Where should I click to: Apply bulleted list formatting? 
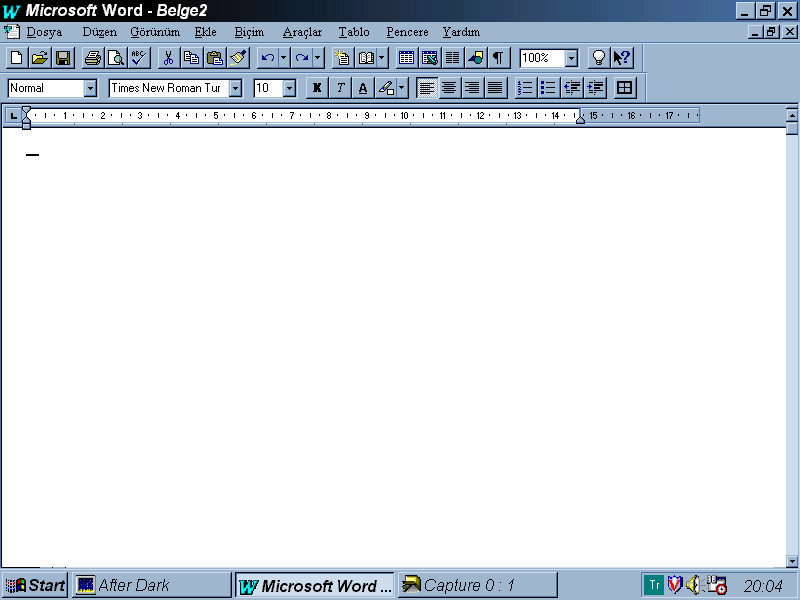tap(548, 88)
